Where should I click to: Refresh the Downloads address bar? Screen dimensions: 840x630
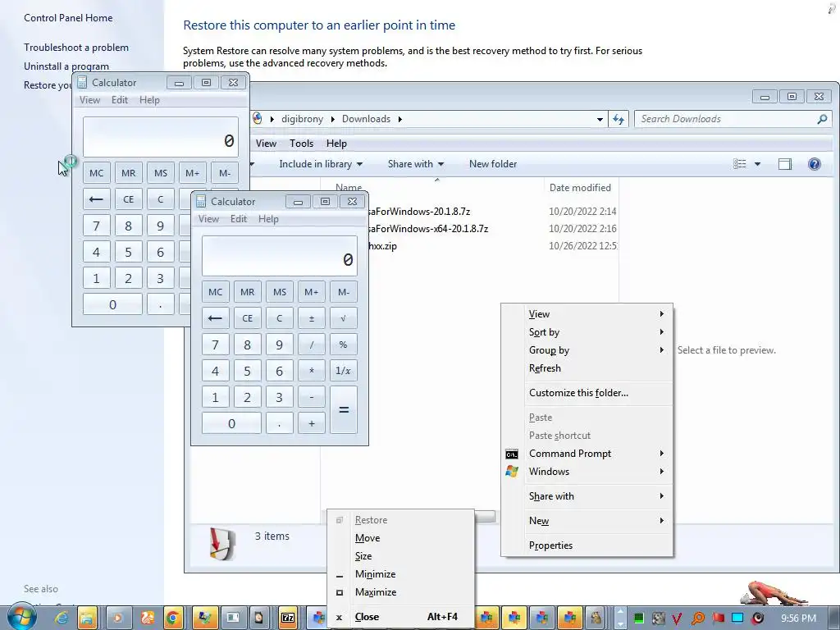tap(619, 119)
